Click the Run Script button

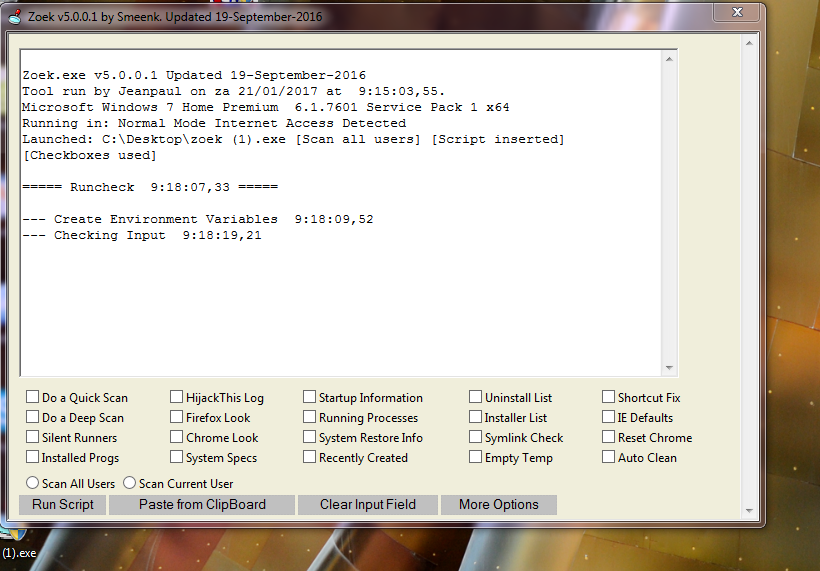(x=63, y=505)
